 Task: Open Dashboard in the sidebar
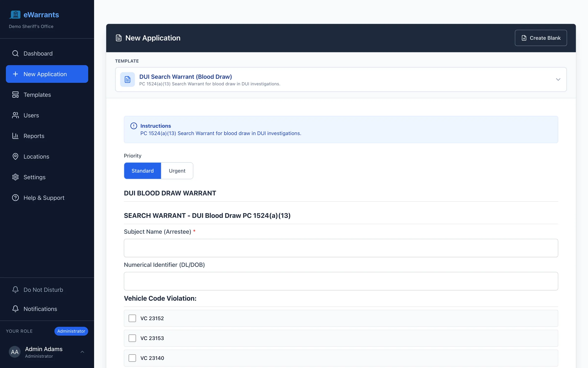[47, 53]
